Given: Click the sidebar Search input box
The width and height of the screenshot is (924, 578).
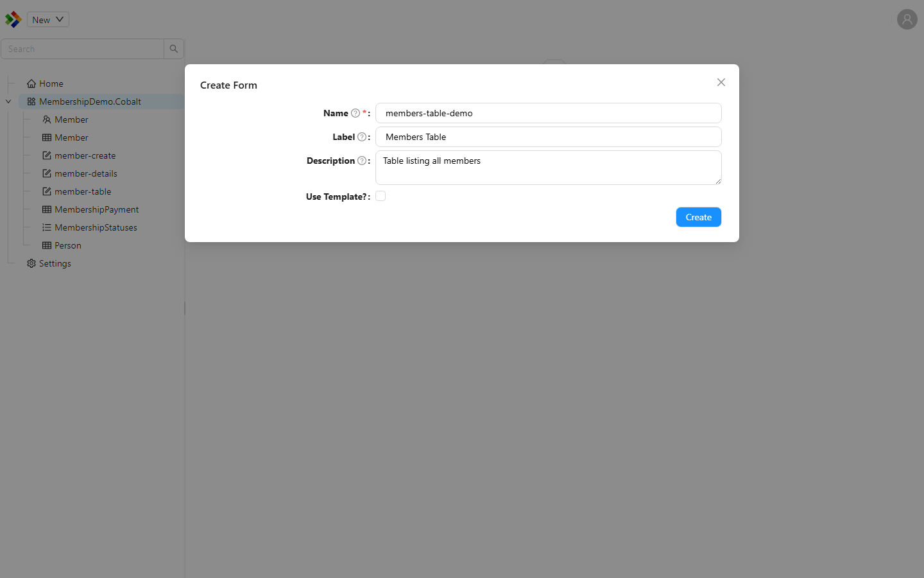Looking at the screenshot, I should coord(82,49).
